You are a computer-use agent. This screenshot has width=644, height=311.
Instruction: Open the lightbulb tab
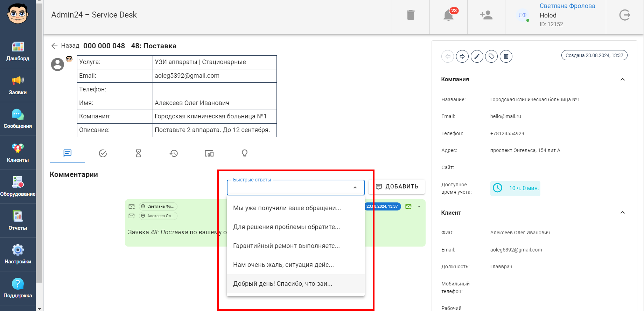[245, 153]
